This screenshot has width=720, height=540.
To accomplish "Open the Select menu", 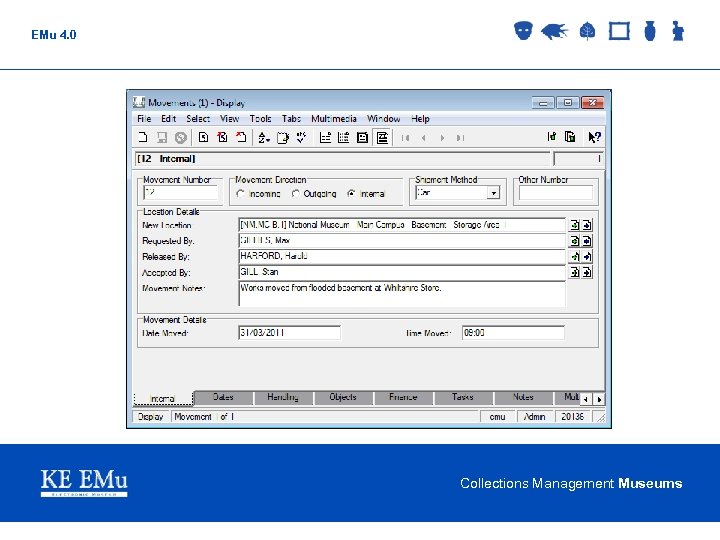I will (198, 118).
